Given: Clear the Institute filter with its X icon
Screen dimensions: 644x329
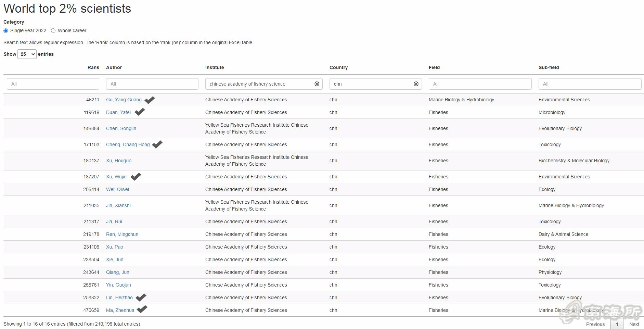Looking at the screenshot, I should pos(317,84).
